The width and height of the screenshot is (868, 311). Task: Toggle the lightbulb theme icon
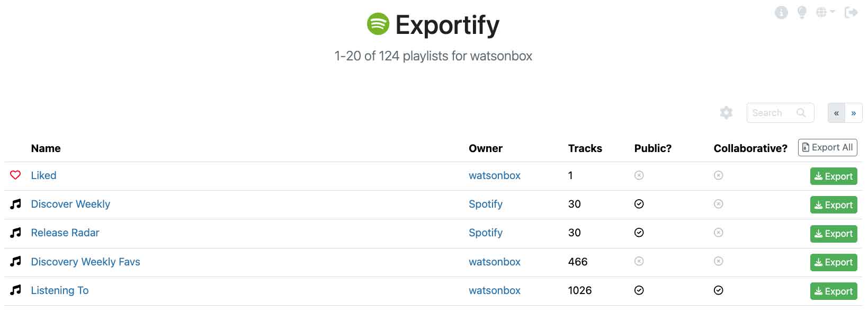click(802, 12)
